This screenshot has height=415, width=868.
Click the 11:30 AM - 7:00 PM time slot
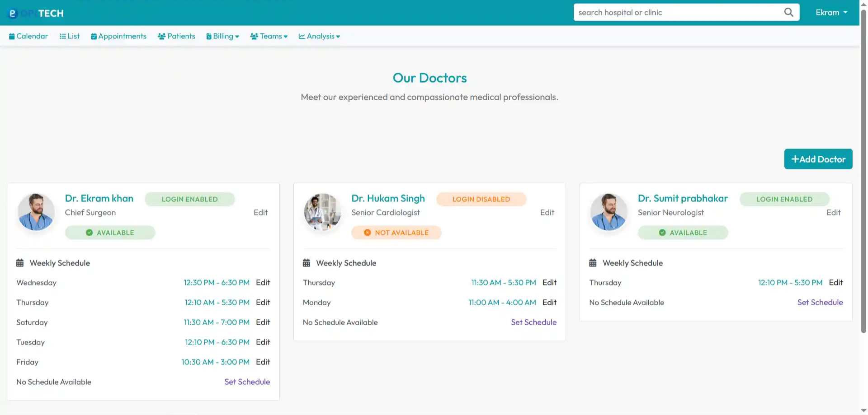pyautogui.click(x=217, y=322)
